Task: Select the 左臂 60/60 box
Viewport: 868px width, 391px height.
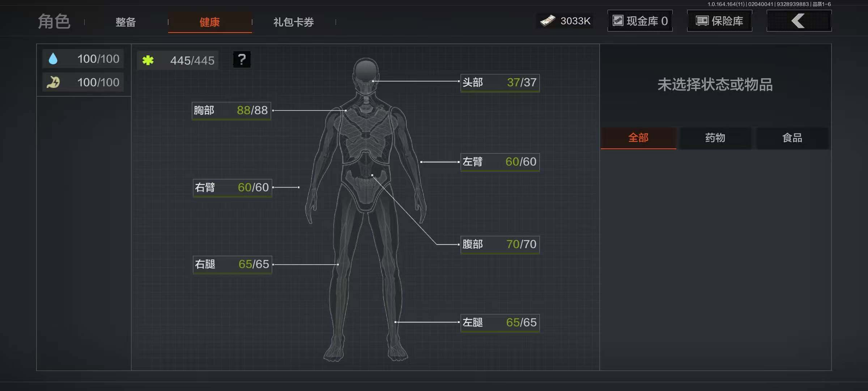Action: coord(499,162)
